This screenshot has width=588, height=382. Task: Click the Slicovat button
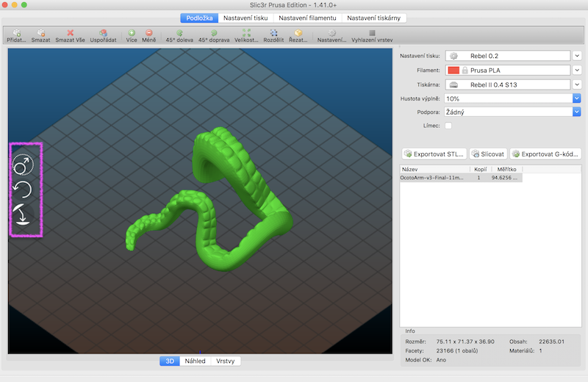tap(488, 154)
